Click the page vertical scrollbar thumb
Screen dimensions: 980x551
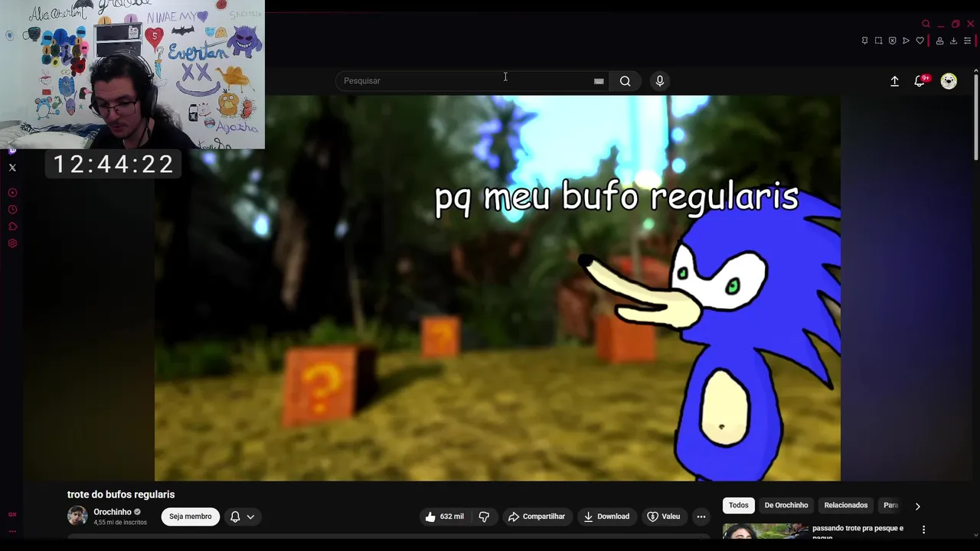click(975, 119)
